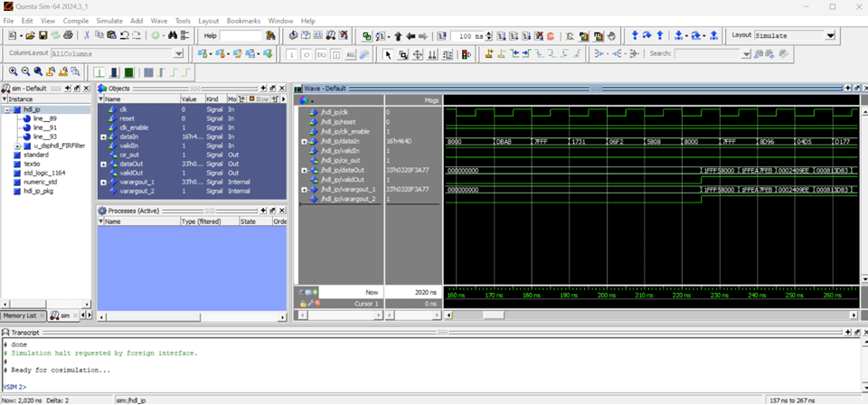Expand /hdl_ip/dataOut bus in Wave pane
Image resolution: width=868 pixels, height=405 pixels.
click(x=304, y=170)
